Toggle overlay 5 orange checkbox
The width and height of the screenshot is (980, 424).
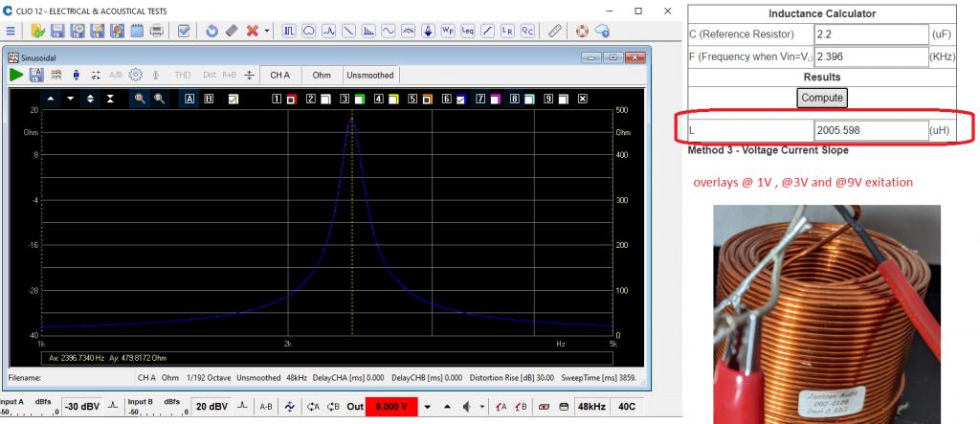pos(427,100)
